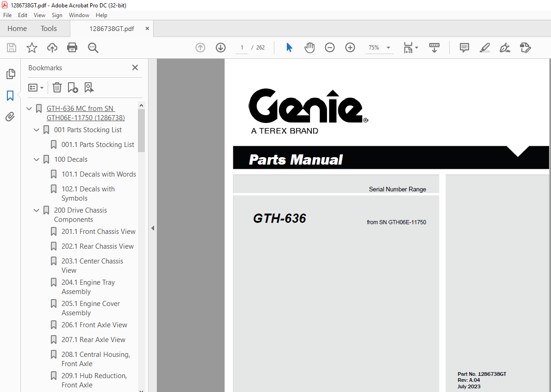Open 207.1 Rear Axle View bookmark
Screen dimensions: 551x392
click(93, 340)
